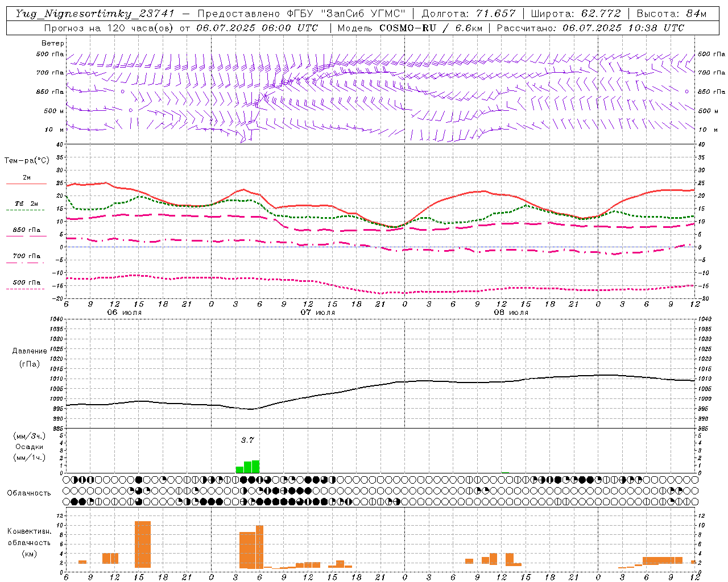This screenshot has height=582, width=728.
Task: Click the black pressure curve line
Action: pyautogui.click(x=381, y=384)
